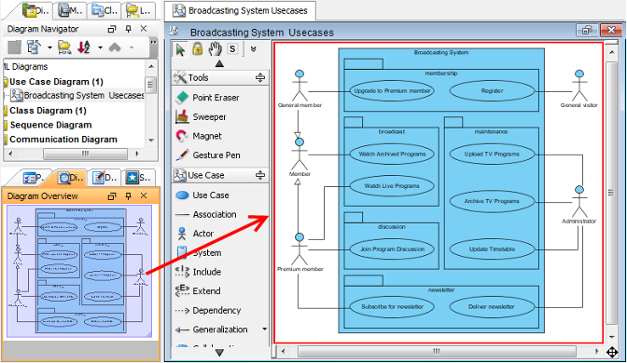
Task: Click the new diagram navigator icon
Action: click(x=14, y=47)
